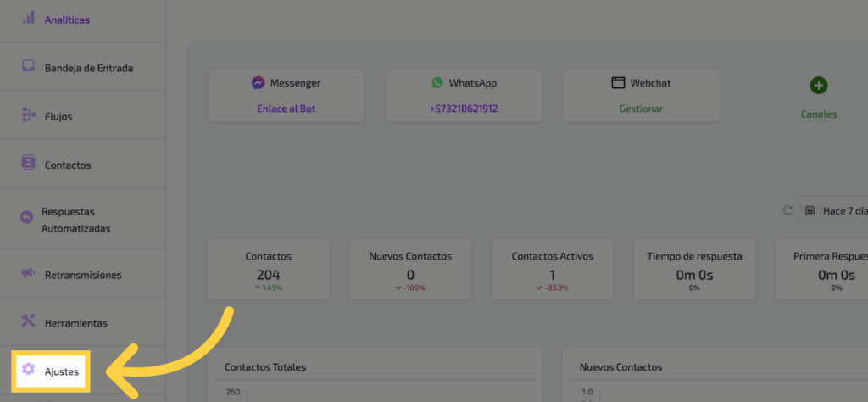Viewport: 868px width, 402px height.
Task: Click the Flujos flow diagram icon
Action: 28,114
